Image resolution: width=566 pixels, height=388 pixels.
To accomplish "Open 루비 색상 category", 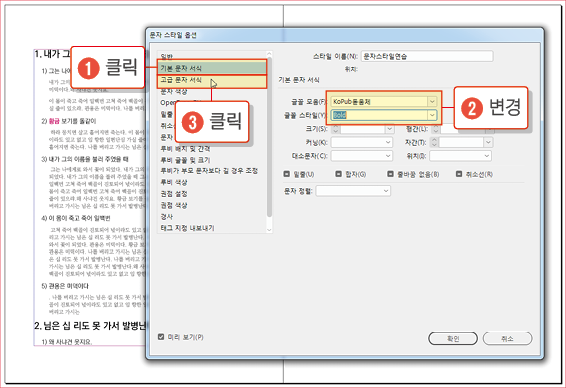I will click(174, 182).
